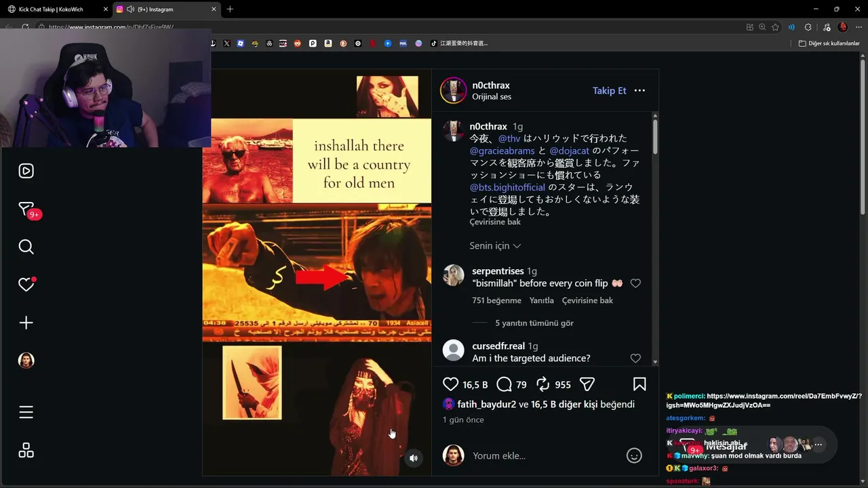Open Instagram search from the sidebar

(x=26, y=247)
